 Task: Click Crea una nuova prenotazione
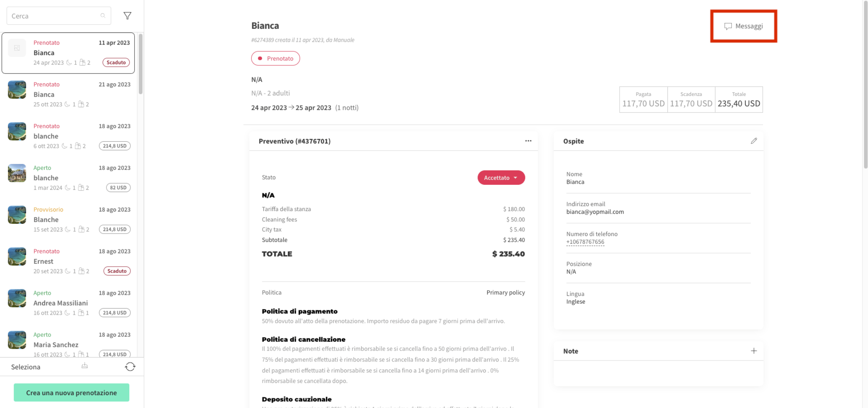[x=71, y=392]
